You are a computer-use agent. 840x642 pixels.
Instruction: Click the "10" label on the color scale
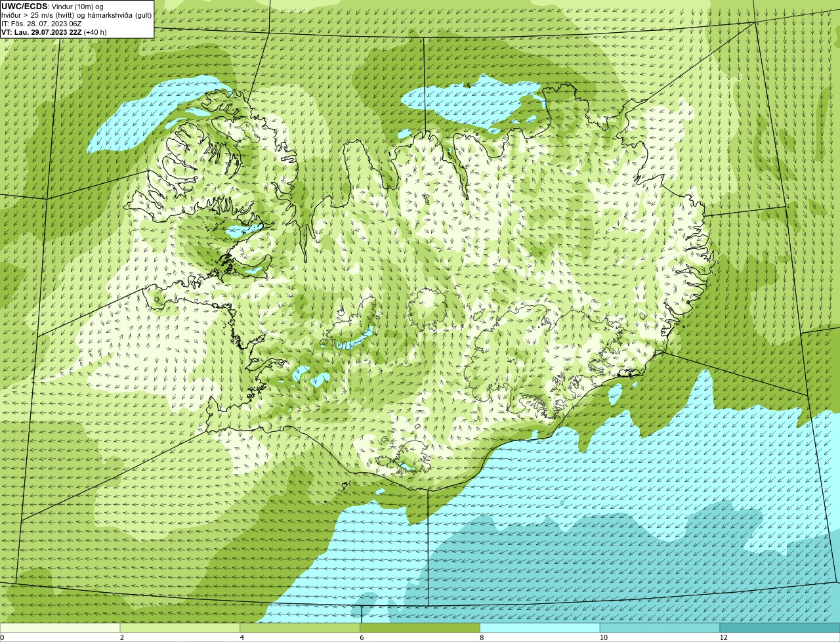(602, 637)
